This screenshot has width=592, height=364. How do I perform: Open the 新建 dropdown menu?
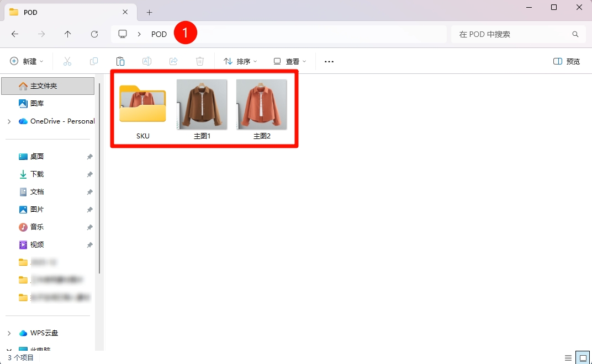[27, 61]
